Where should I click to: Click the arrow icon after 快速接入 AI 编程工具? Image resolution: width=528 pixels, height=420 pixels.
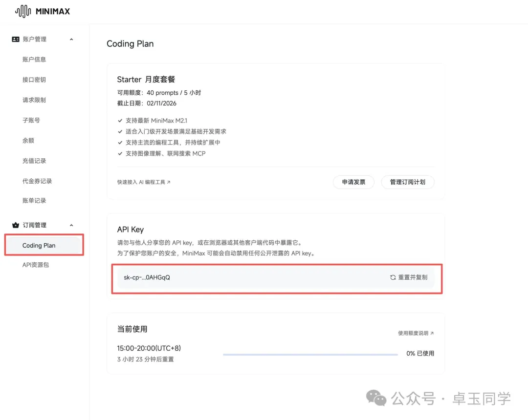tap(169, 182)
